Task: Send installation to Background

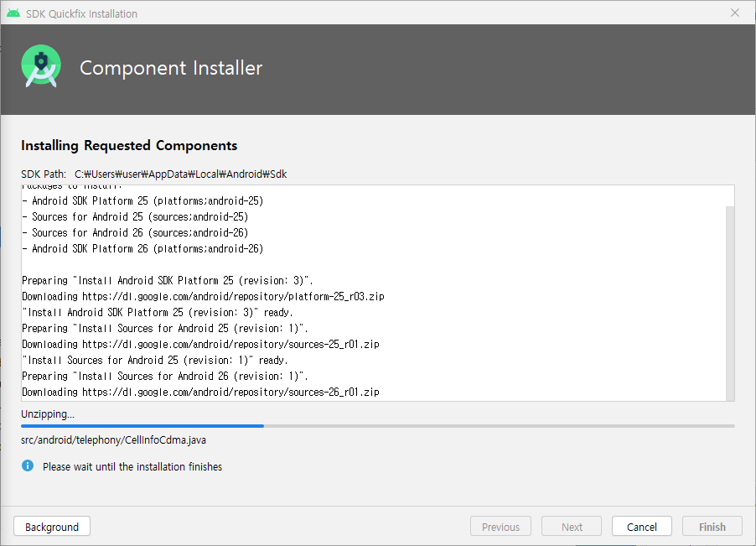Action: point(52,526)
